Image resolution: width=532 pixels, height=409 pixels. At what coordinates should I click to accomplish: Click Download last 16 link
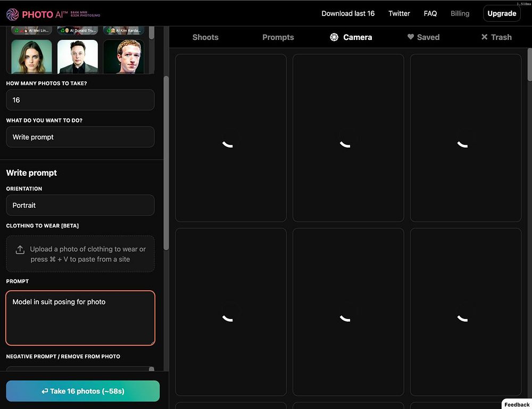pos(348,14)
